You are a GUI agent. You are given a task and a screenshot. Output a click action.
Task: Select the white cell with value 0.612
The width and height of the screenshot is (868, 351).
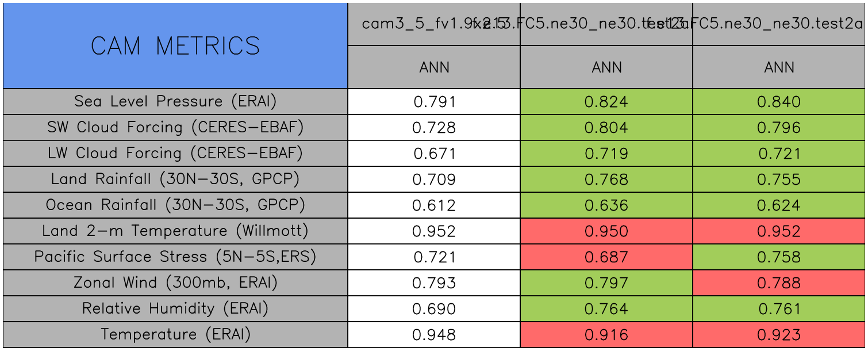pos(434,205)
